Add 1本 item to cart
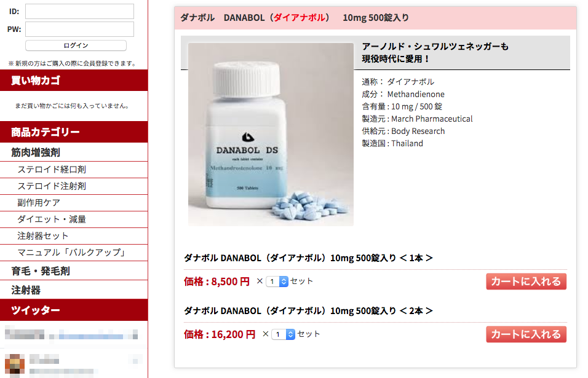588x378 pixels. (x=526, y=282)
